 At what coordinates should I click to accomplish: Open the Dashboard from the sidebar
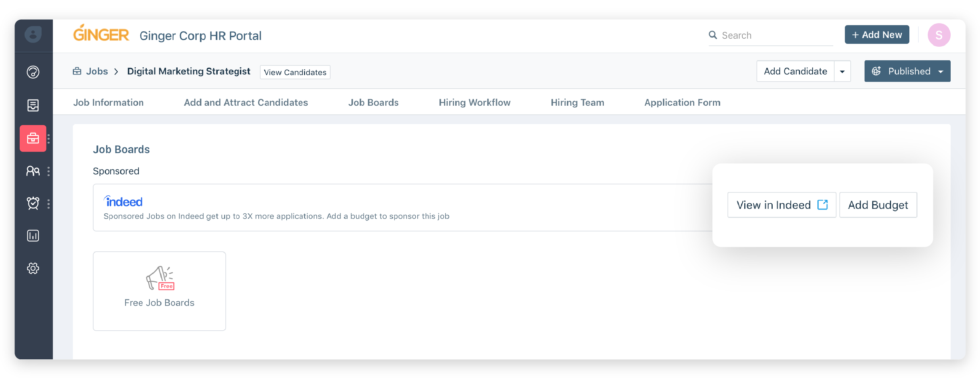(33, 72)
